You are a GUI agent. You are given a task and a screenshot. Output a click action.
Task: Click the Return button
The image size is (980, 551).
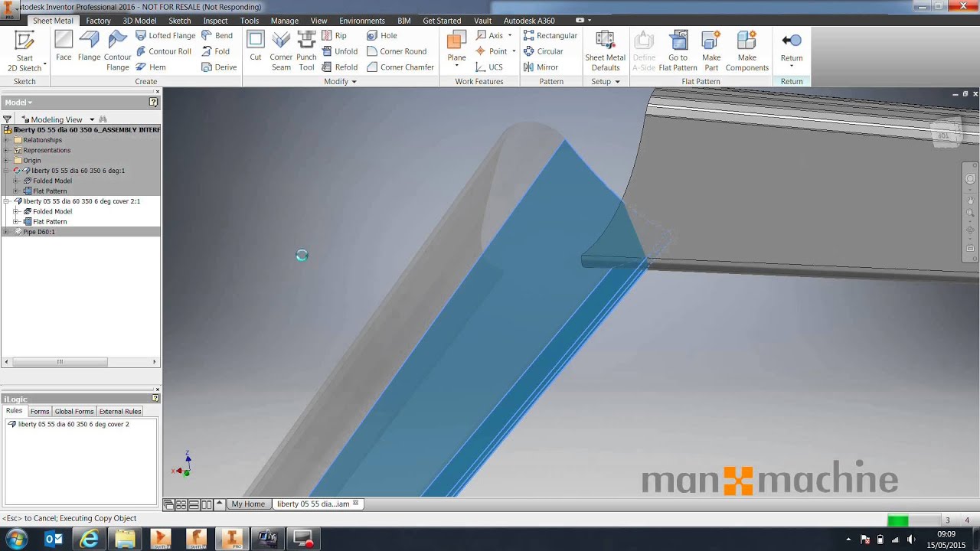[792, 47]
